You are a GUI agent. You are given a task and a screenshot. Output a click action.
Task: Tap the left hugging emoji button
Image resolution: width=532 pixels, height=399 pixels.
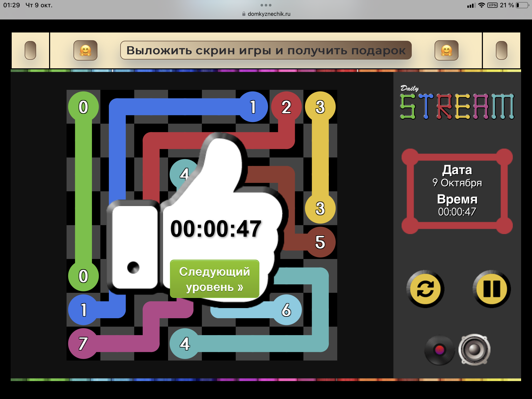[x=85, y=50]
